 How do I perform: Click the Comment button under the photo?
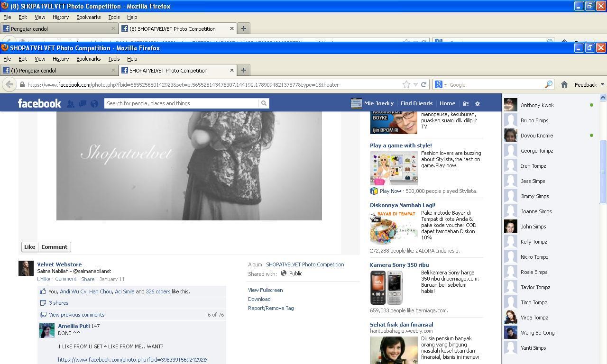54,247
